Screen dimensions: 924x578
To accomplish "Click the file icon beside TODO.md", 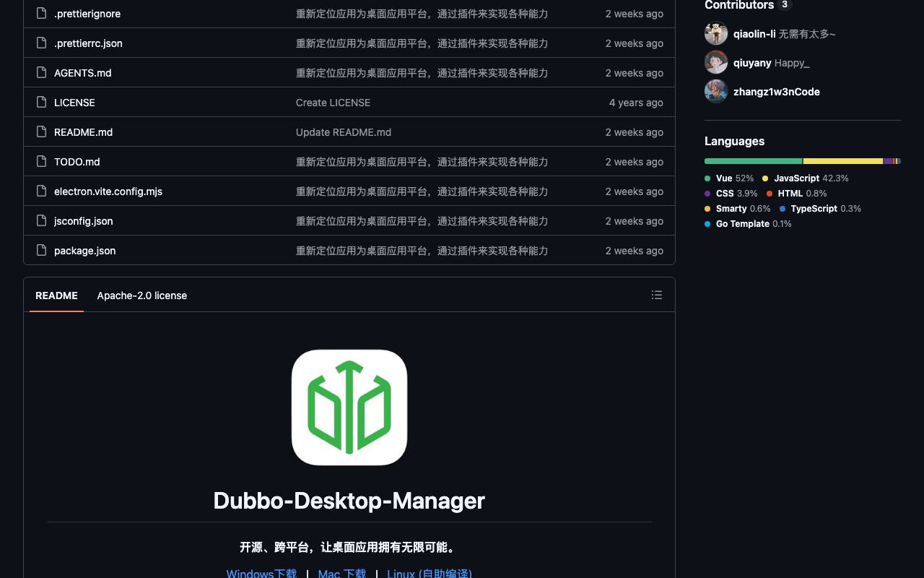I will 41,161.
